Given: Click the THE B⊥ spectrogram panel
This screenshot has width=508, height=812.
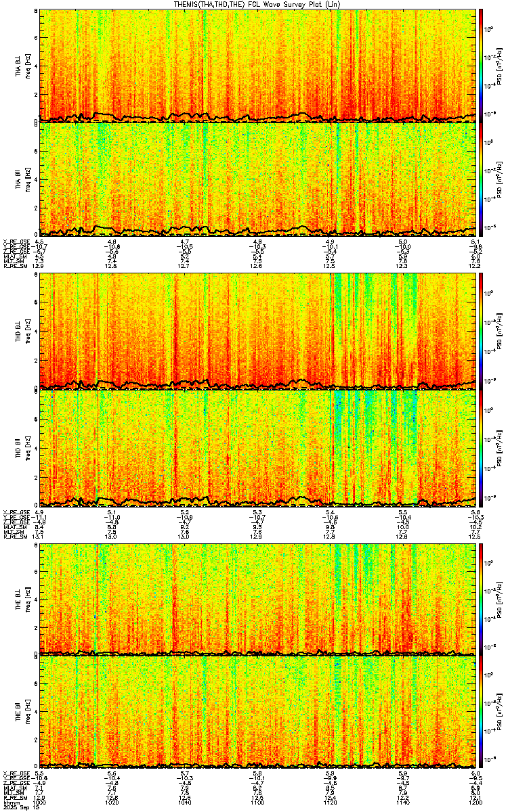Looking at the screenshot, I should tap(257, 599).
